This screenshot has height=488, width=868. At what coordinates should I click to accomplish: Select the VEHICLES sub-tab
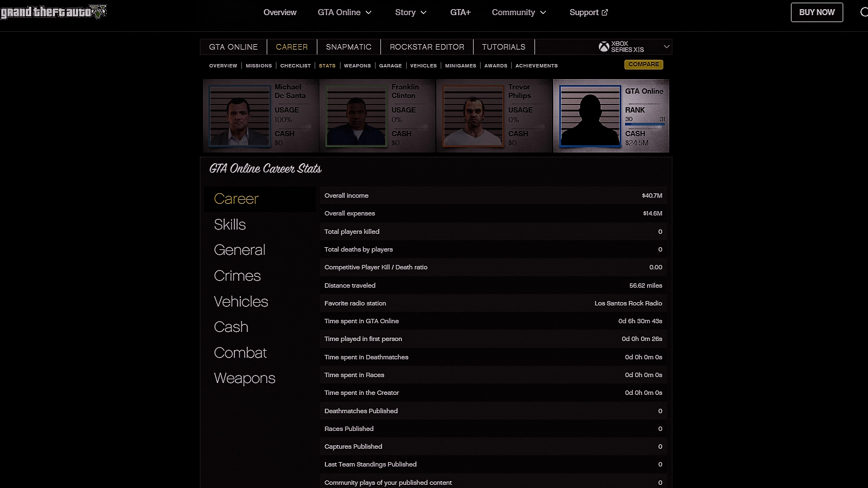[x=423, y=66]
